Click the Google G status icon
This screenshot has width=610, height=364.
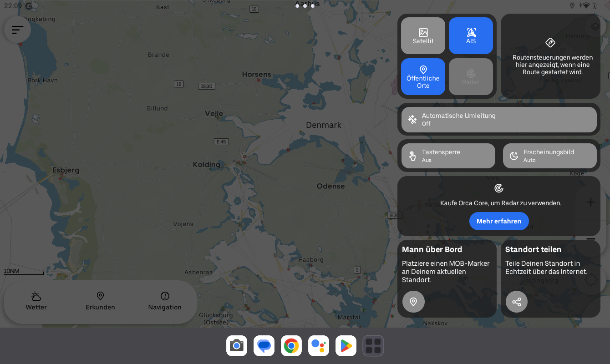coord(29,6)
